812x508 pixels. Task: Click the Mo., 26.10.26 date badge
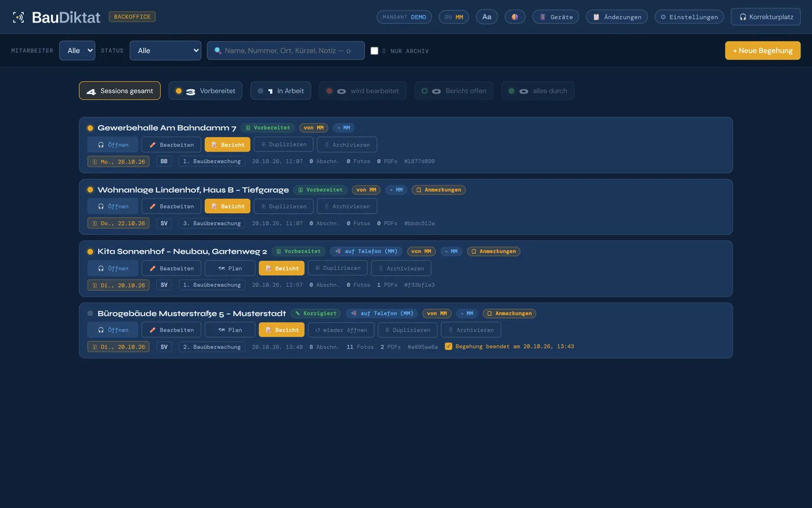pyautogui.click(x=118, y=161)
